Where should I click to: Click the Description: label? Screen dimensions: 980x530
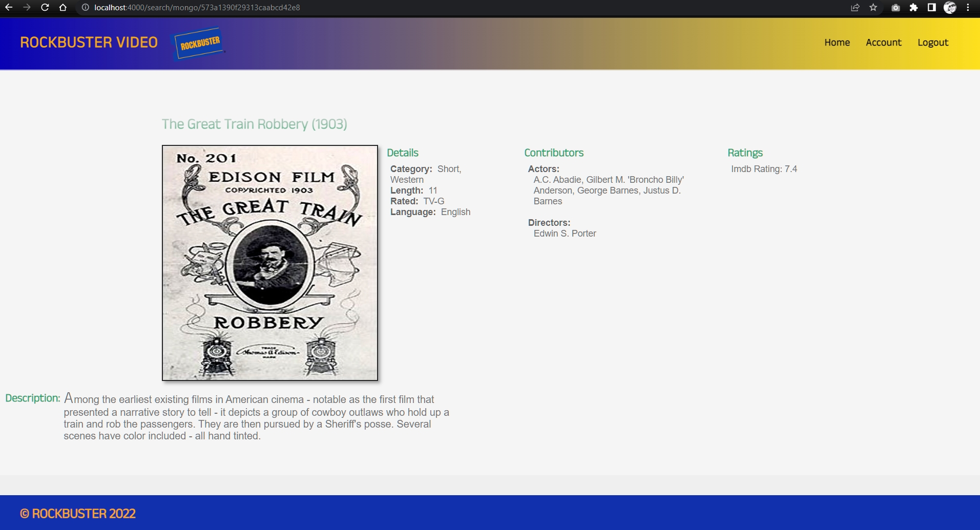[33, 398]
